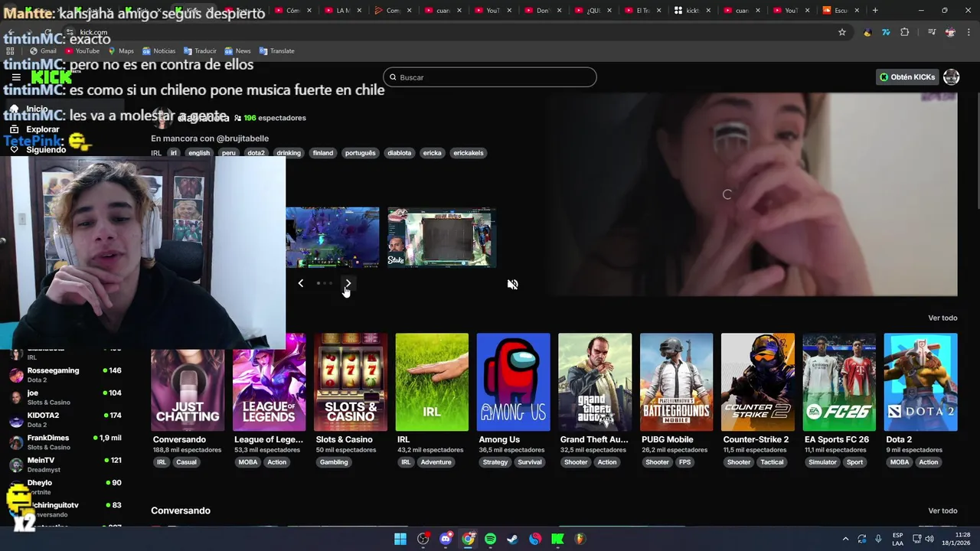The width and height of the screenshot is (980, 551).
Task: Open Dheylo channel in sidebar
Action: (65, 487)
